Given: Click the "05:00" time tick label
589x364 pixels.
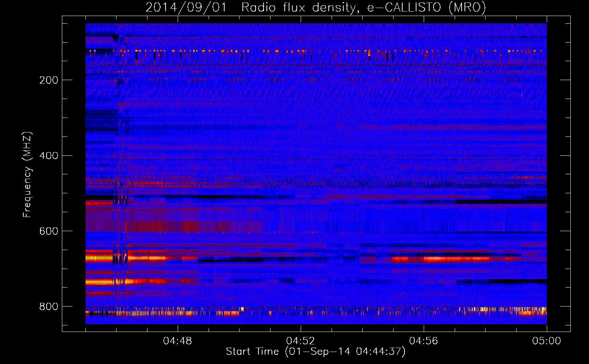Looking at the screenshot, I should pyautogui.click(x=547, y=341).
